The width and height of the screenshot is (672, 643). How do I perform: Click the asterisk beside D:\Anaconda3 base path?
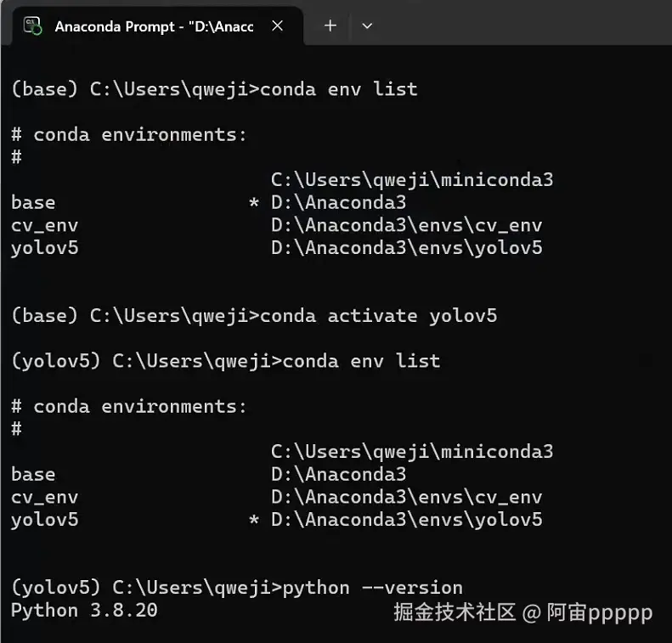(x=254, y=202)
